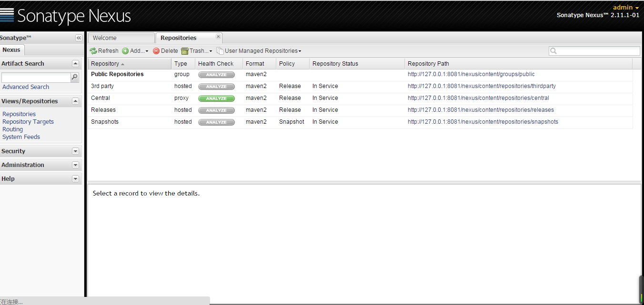Open the Add repository menu
Screen dimensions: 644x305
coord(135,51)
